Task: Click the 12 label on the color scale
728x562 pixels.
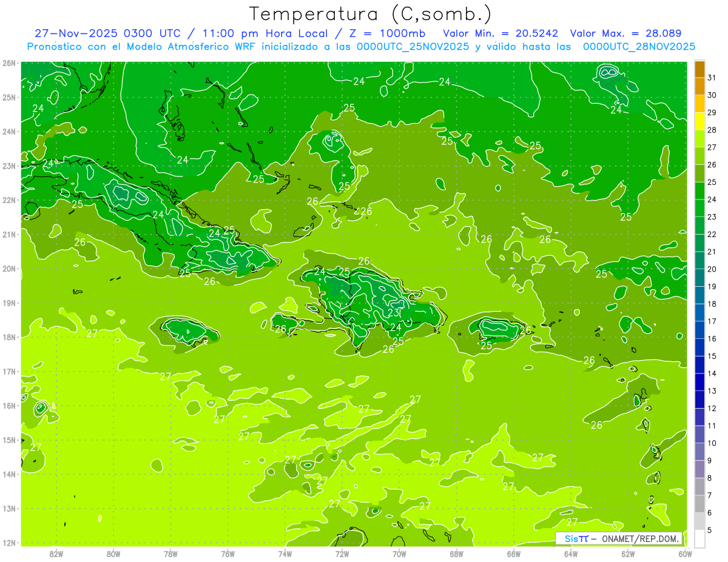Action: click(x=712, y=408)
